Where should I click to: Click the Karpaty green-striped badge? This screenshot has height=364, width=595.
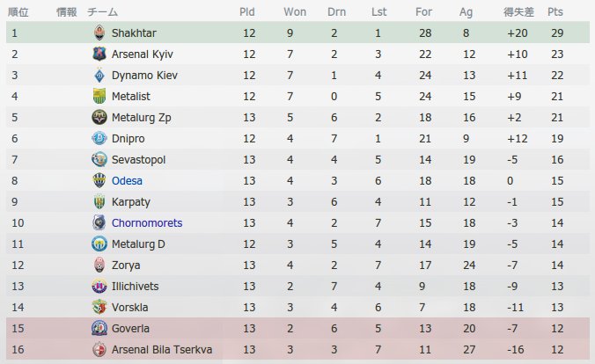pos(99,201)
